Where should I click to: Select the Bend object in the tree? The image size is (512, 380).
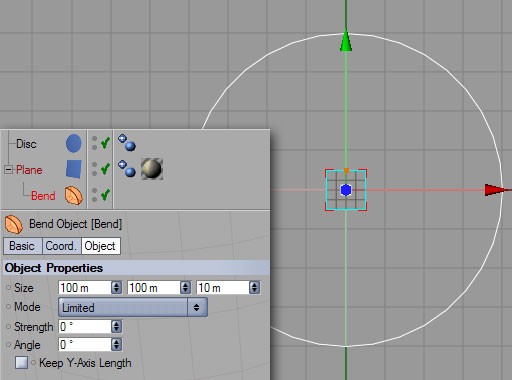pyautogui.click(x=43, y=196)
